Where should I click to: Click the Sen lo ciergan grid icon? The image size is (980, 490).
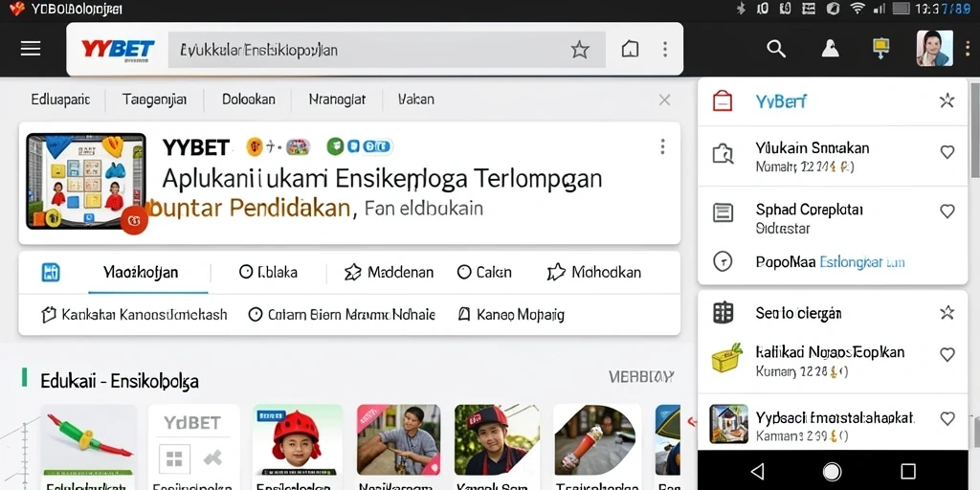pos(724,313)
